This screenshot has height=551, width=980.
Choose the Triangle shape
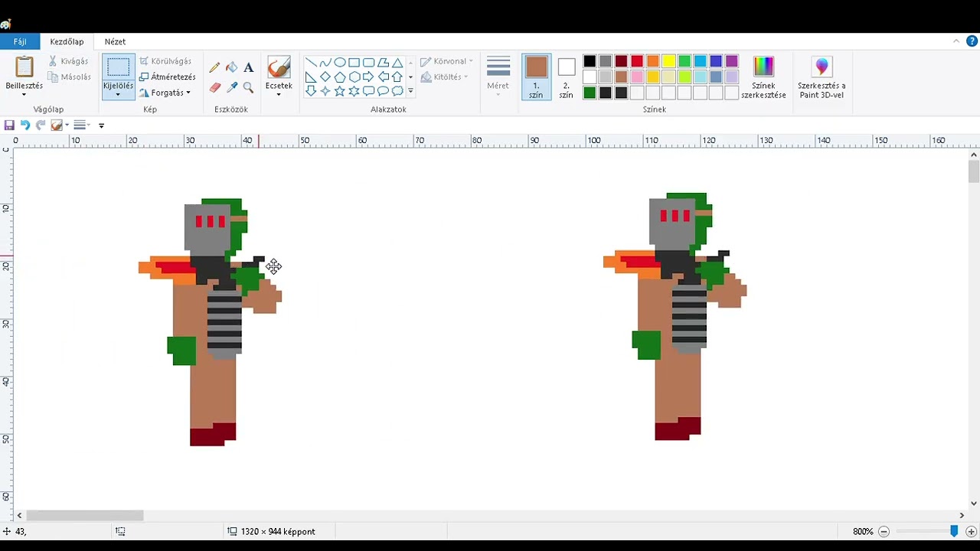tap(397, 63)
